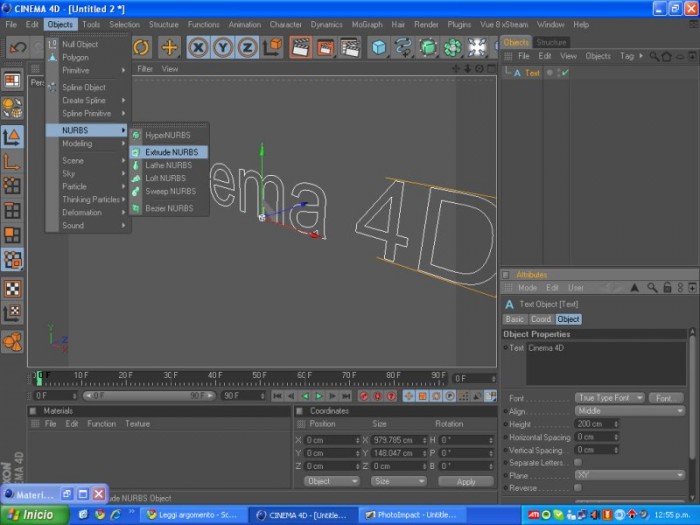700x525 pixels.
Task: Open array modeling objects icon
Action: (x=452, y=47)
